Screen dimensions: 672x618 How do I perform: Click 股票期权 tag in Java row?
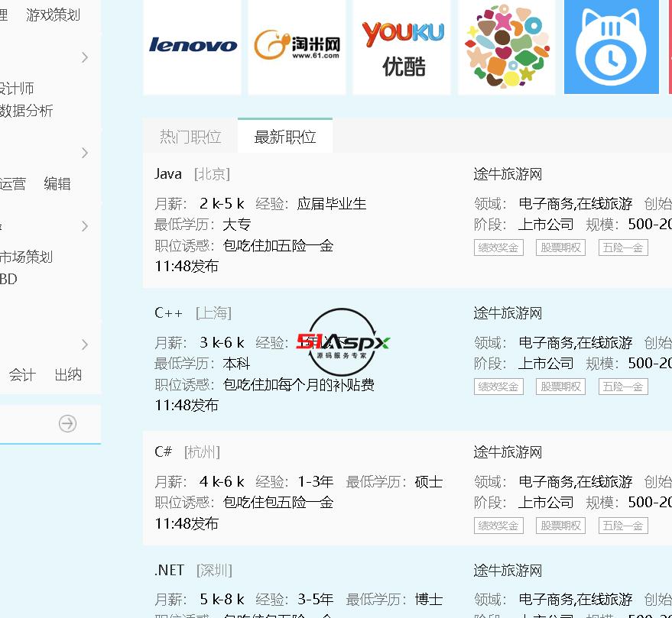[x=560, y=248]
